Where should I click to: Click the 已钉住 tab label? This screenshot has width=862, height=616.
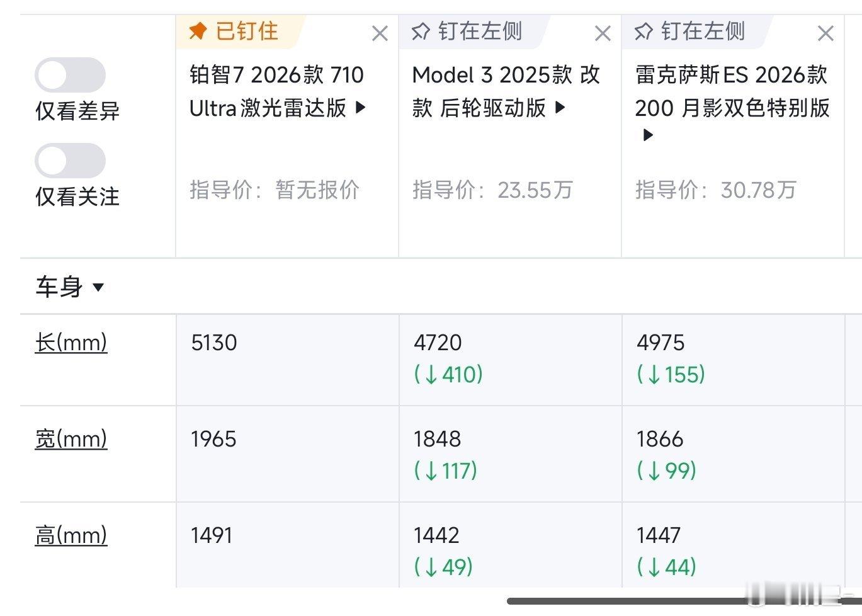246,31
